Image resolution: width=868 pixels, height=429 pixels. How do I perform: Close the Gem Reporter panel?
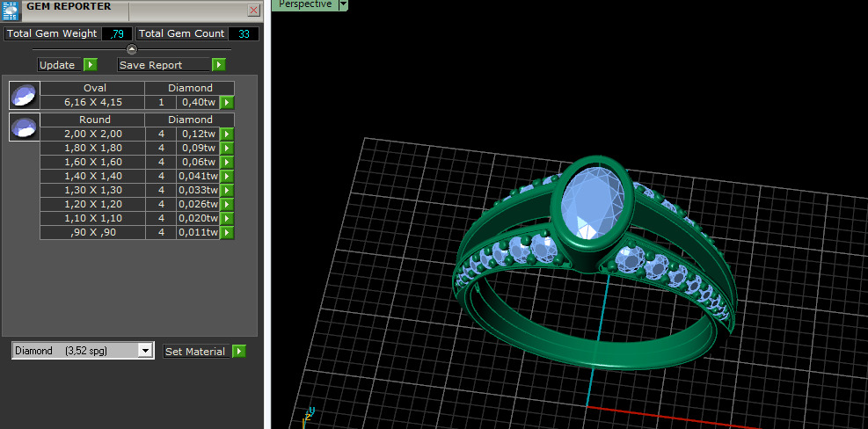coord(253,10)
